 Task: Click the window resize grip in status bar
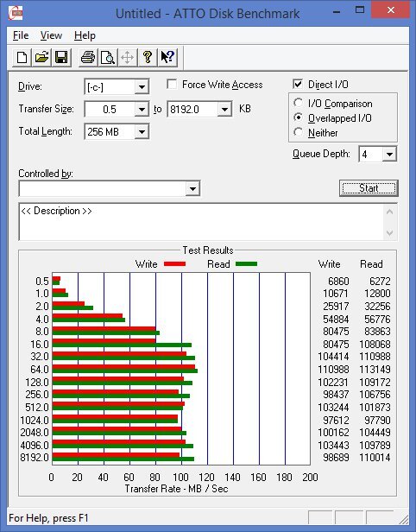pyautogui.click(x=404, y=518)
